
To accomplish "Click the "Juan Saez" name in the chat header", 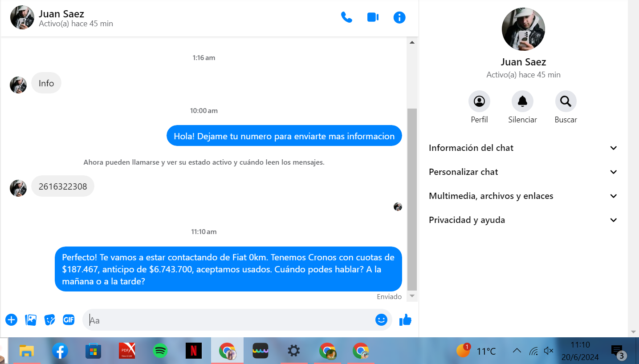I will 61,14.
